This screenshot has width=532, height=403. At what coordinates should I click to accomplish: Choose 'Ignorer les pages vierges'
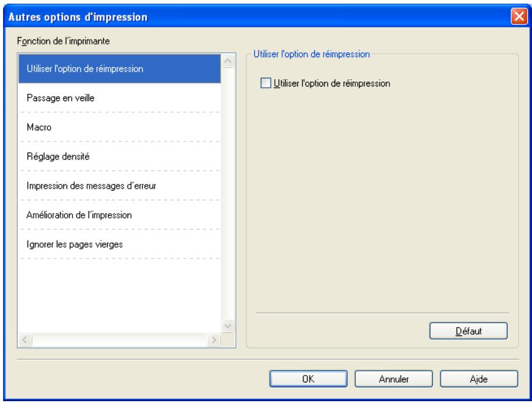(119, 244)
